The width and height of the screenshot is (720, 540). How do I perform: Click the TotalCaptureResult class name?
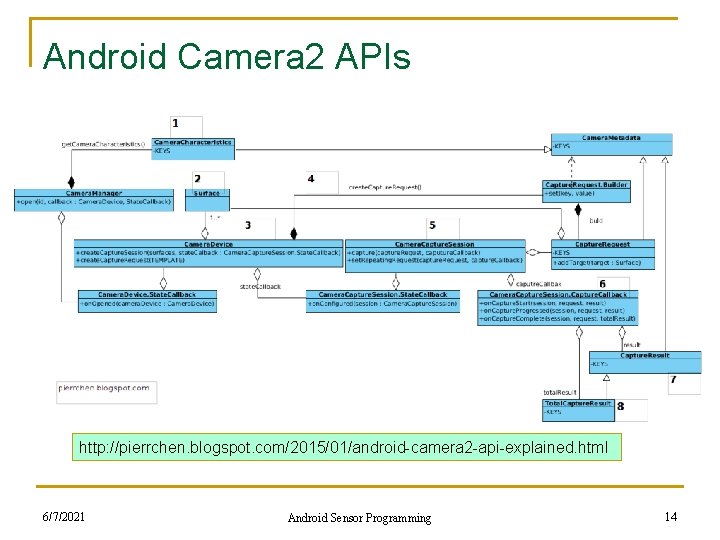tap(578, 403)
